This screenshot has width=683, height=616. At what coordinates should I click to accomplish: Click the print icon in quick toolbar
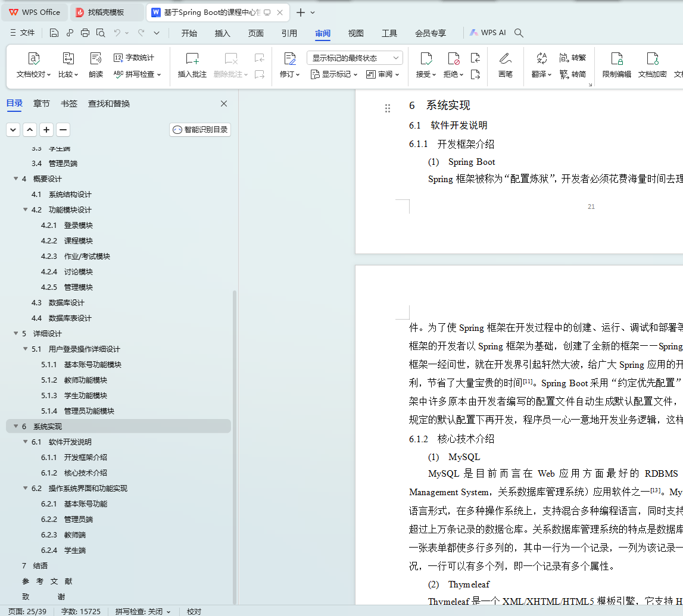[85, 33]
